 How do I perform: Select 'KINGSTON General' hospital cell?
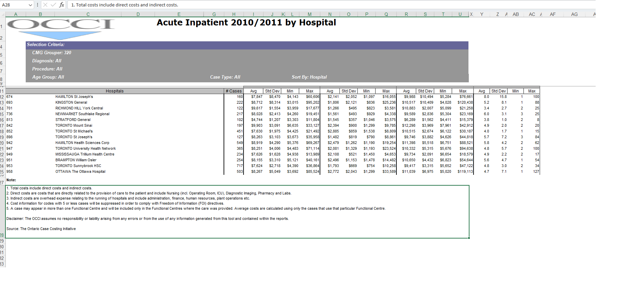[71, 103]
